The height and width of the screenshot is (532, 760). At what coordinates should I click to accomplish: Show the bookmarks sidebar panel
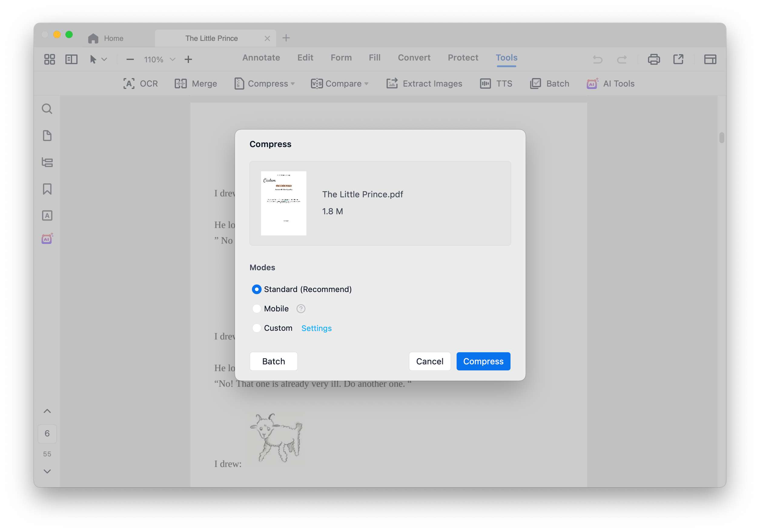(x=47, y=189)
